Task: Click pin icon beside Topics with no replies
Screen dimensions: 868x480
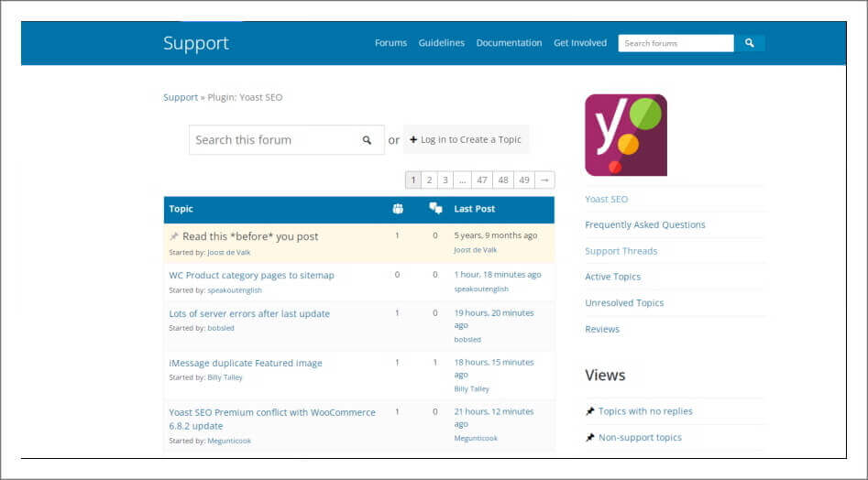Action: [x=590, y=411]
